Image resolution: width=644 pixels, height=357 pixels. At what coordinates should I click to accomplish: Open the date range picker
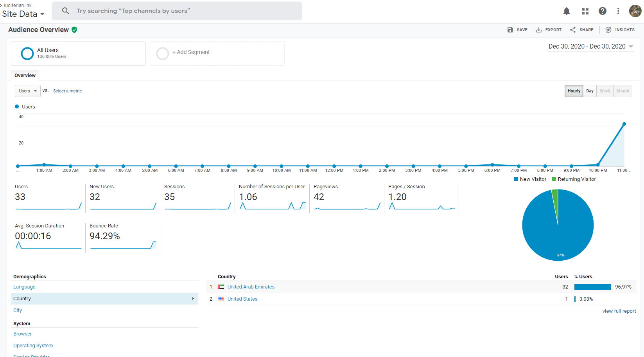pyautogui.click(x=590, y=47)
